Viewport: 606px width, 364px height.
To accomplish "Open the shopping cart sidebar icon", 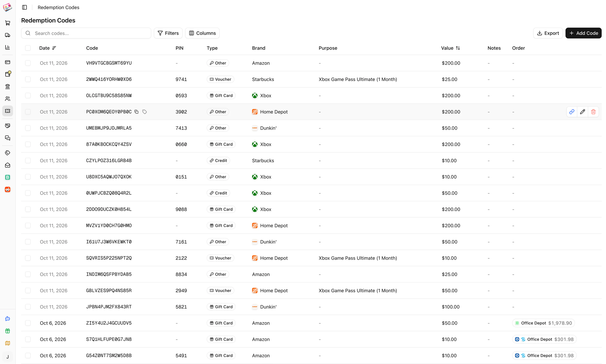I will pos(8,23).
